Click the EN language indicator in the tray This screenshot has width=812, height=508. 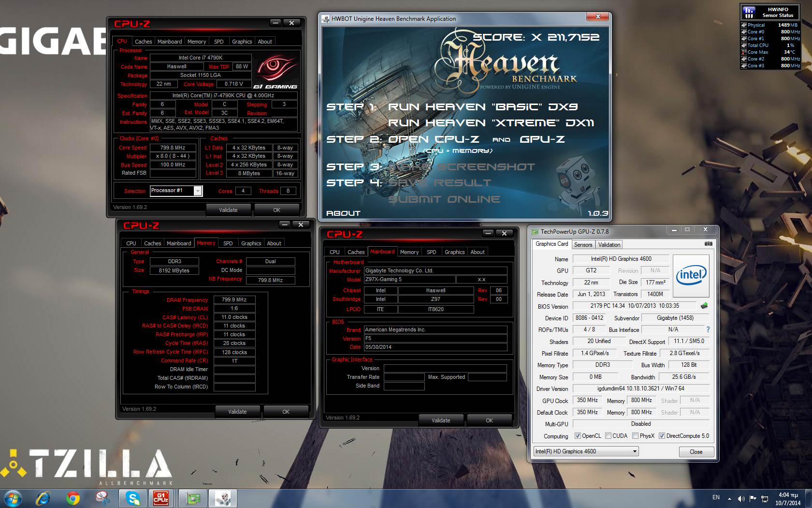[x=716, y=497]
